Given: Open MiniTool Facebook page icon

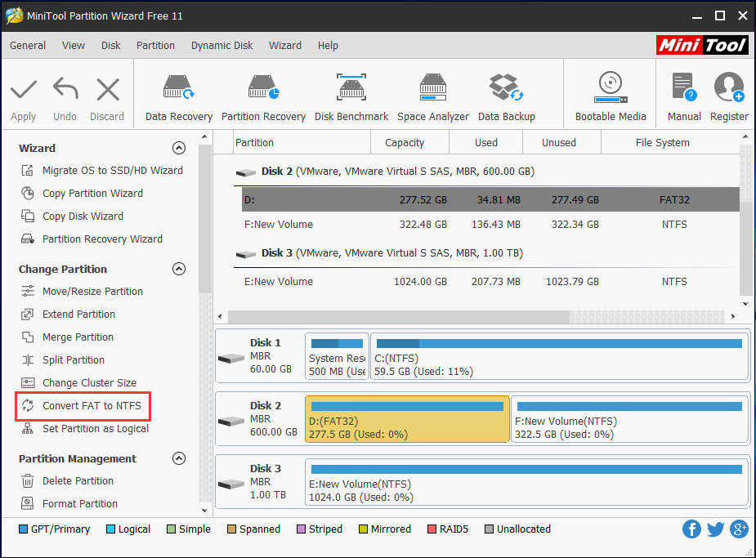Looking at the screenshot, I should coord(691,529).
